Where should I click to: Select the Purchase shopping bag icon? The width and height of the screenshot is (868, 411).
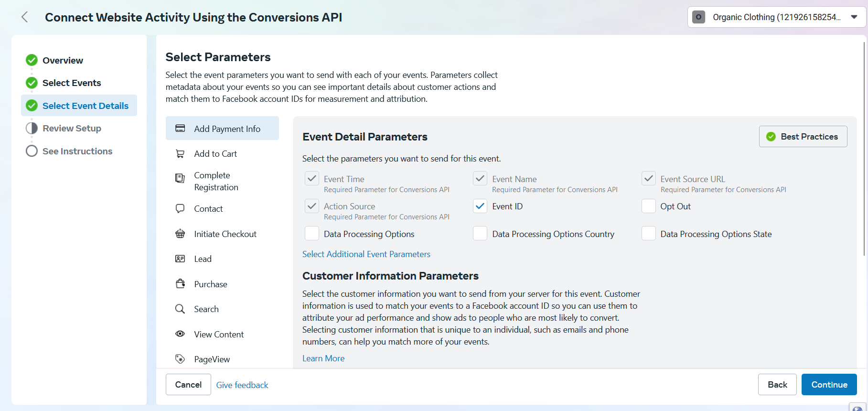click(180, 284)
